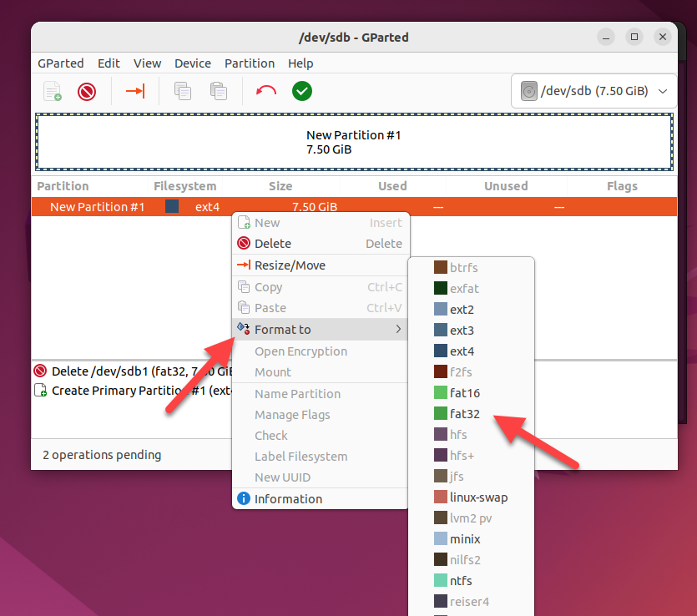Screen dimensions: 697x616
Task: Undo the last operation with red arrow
Action: pyautogui.click(x=265, y=91)
